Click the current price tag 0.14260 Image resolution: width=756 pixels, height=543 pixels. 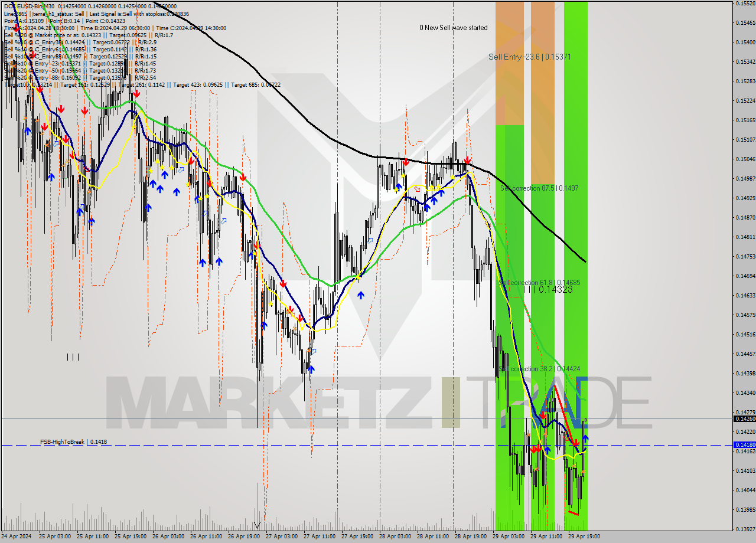point(744,418)
